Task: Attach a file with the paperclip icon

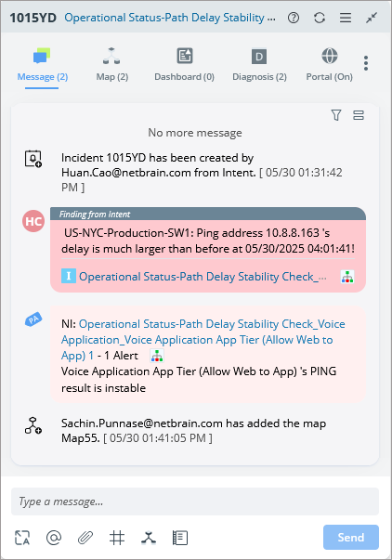Action: point(85,538)
